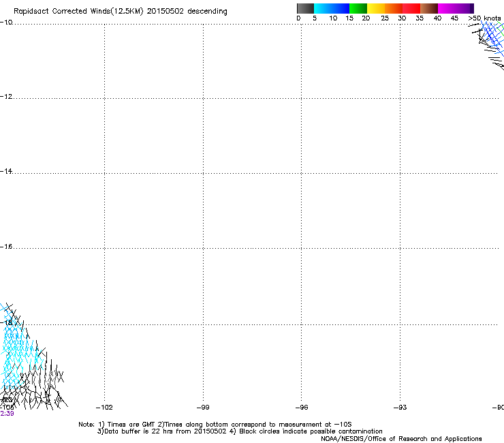This screenshot has height=443, width=504.
Task: Click the '20150502 descending' date in title
Action: pos(187,12)
